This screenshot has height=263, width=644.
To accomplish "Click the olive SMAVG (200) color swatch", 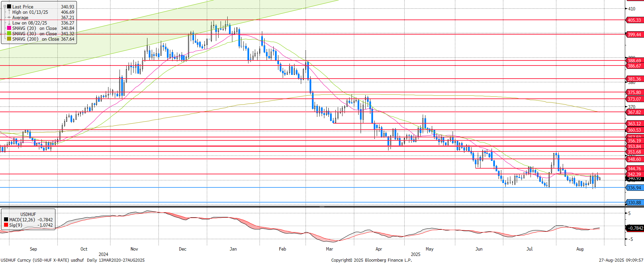I will pyautogui.click(x=9, y=39).
